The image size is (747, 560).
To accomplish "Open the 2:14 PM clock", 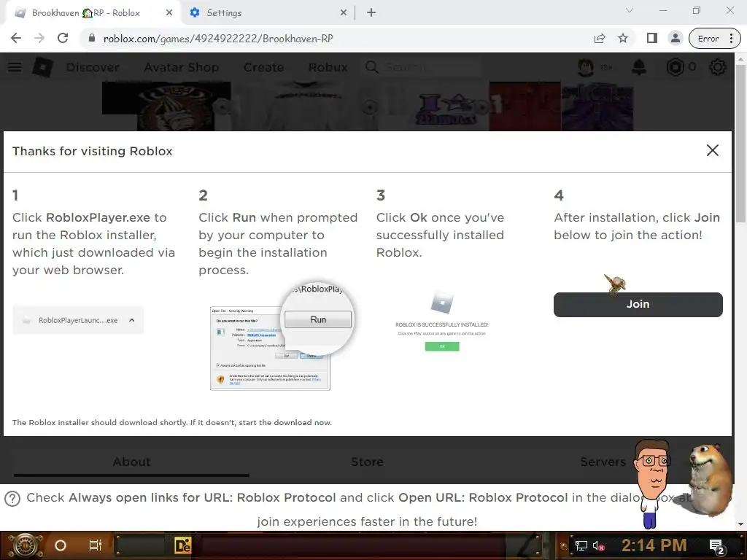I will 654,545.
